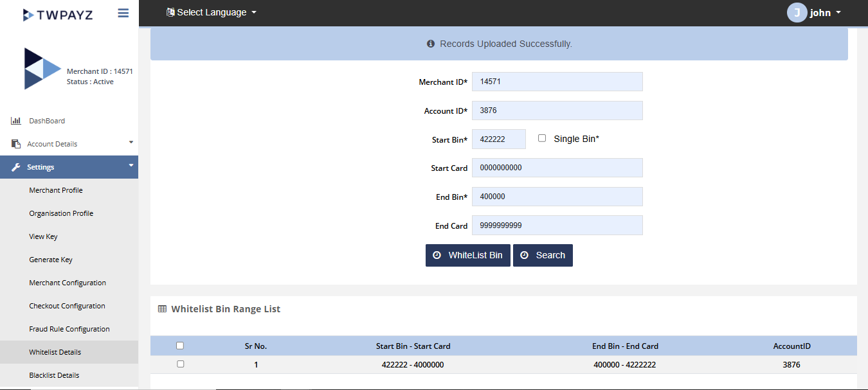The width and height of the screenshot is (868, 390).
Task: Check the checkbox for row 1
Action: (x=180, y=364)
